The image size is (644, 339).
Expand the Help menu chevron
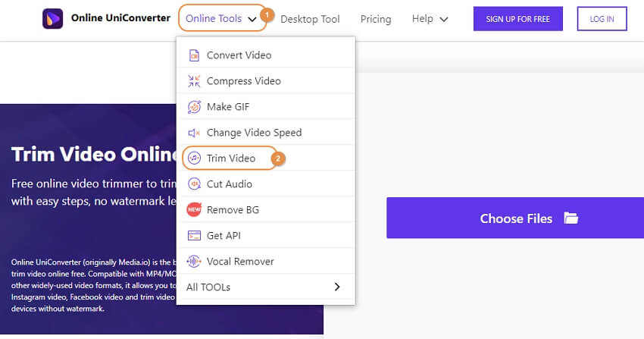(x=444, y=19)
